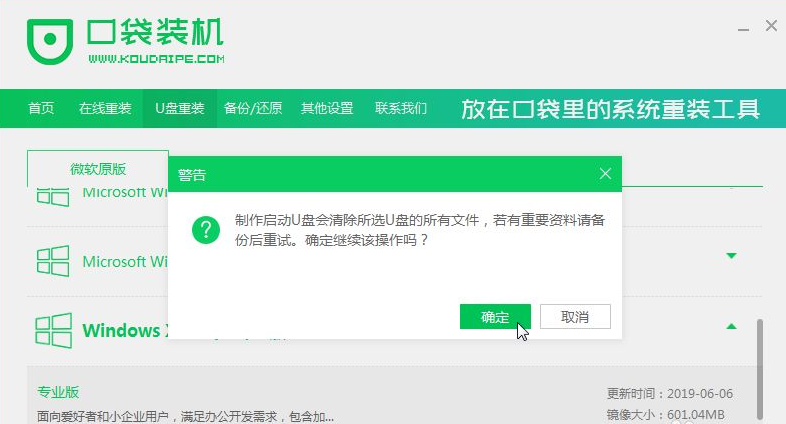Click the system list vertical scrollbar
The height and width of the screenshot is (424, 786).
tap(760, 369)
